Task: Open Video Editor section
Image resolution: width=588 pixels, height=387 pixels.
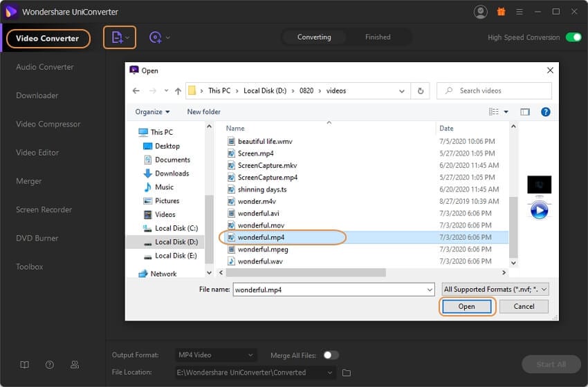Action: [x=37, y=153]
